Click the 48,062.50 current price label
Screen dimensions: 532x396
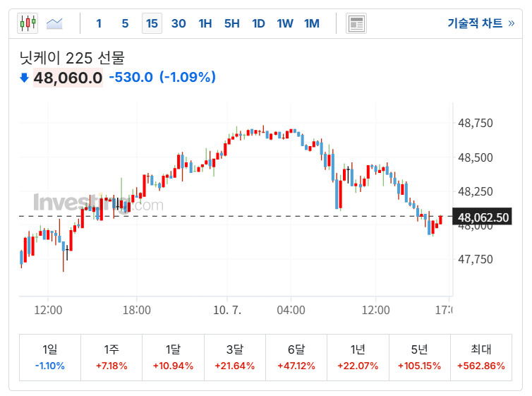pos(483,217)
